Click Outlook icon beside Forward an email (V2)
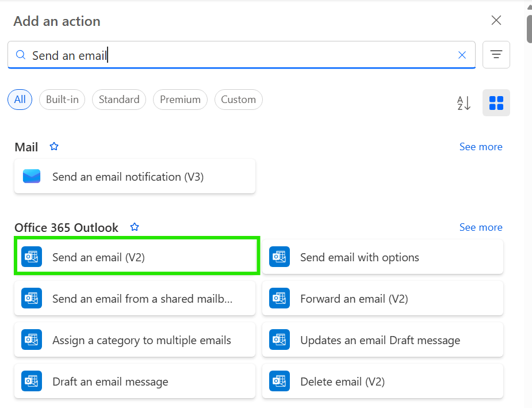532x408 pixels. point(280,298)
